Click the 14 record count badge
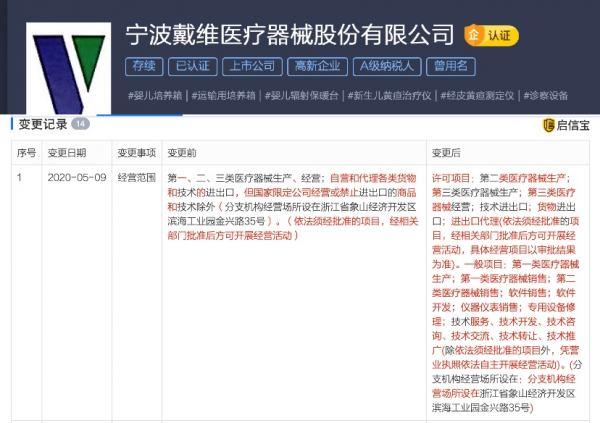Viewport: 600px width, 423px height. pyautogui.click(x=80, y=124)
